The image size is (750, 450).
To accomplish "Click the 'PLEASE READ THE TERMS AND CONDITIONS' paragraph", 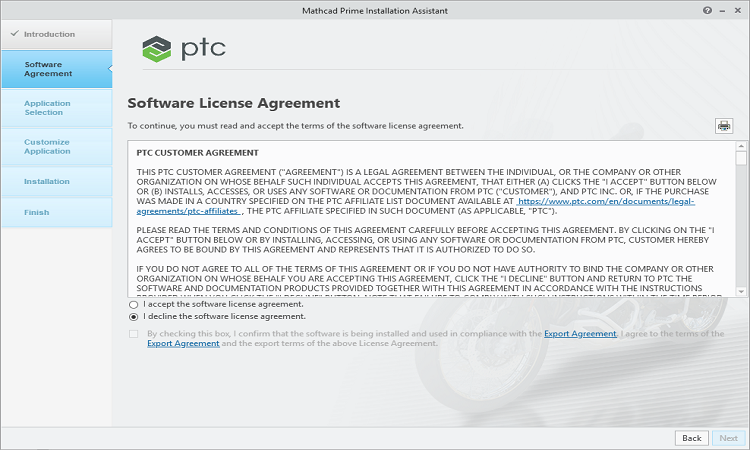I will [426, 240].
